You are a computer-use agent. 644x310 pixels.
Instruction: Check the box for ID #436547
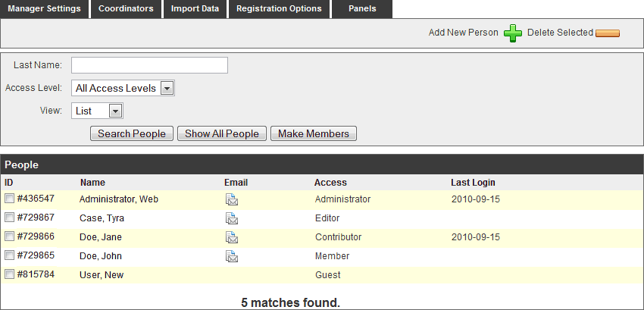pos(9,199)
